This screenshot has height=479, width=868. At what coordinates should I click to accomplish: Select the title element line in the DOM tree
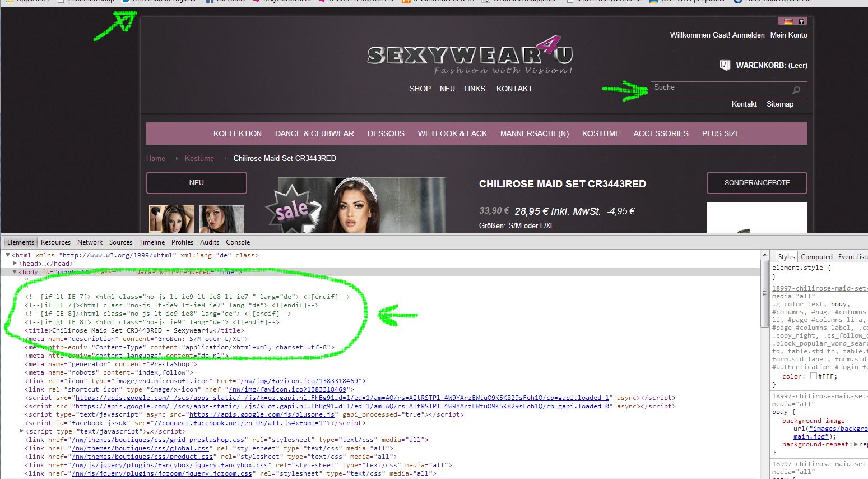[134, 330]
